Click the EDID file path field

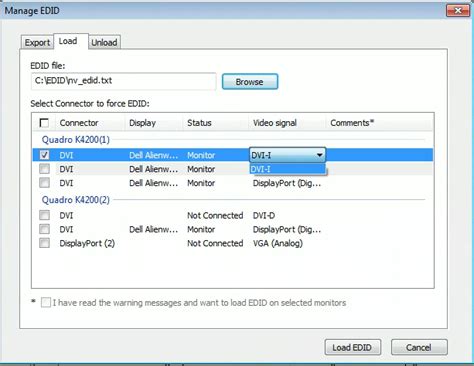[123, 81]
